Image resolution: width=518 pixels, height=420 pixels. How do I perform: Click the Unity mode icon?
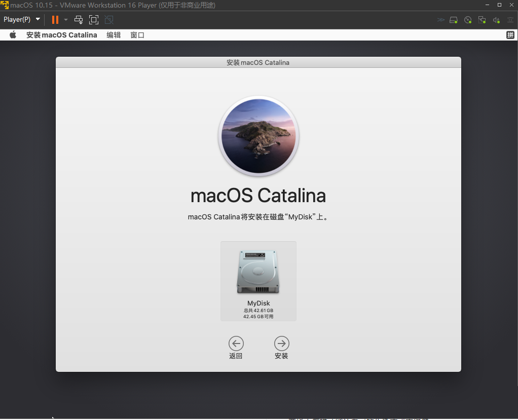[x=109, y=20]
